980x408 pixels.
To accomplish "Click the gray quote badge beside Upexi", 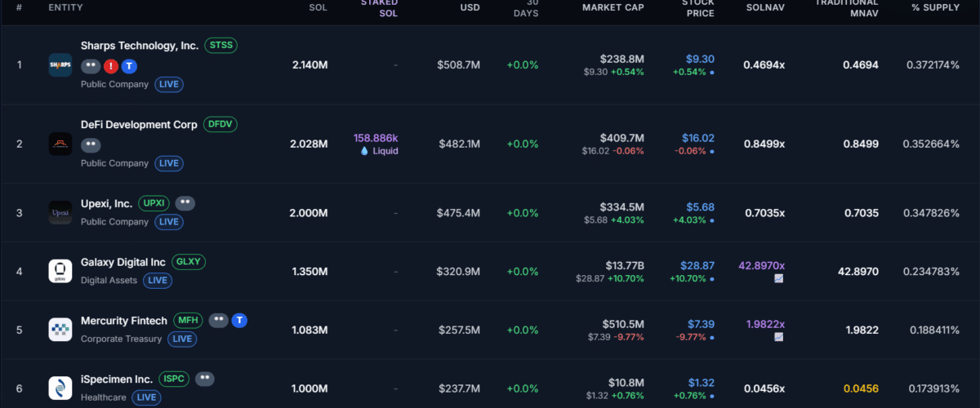I will click(x=185, y=203).
